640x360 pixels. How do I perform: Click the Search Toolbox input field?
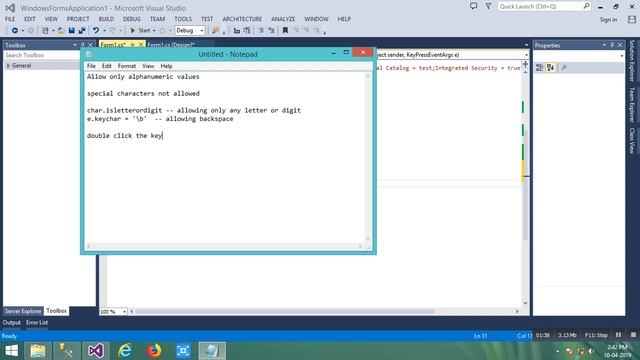point(43,55)
